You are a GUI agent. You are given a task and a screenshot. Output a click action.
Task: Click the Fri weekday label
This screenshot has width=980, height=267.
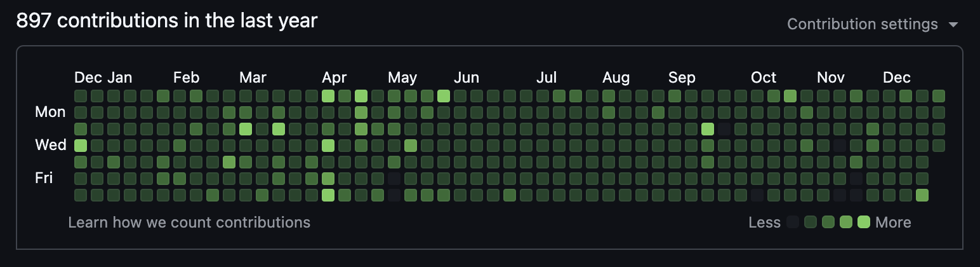pyautogui.click(x=44, y=178)
